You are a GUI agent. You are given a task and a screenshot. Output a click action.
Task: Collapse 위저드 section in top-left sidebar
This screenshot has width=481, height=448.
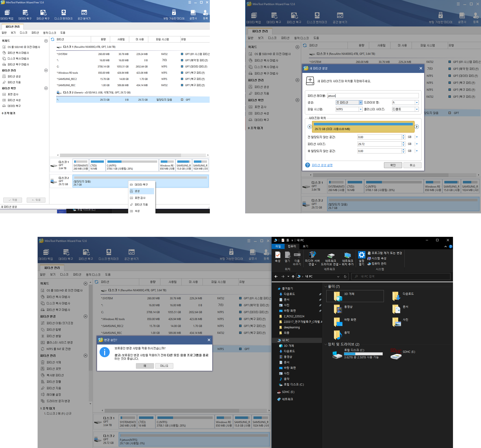coord(46,41)
